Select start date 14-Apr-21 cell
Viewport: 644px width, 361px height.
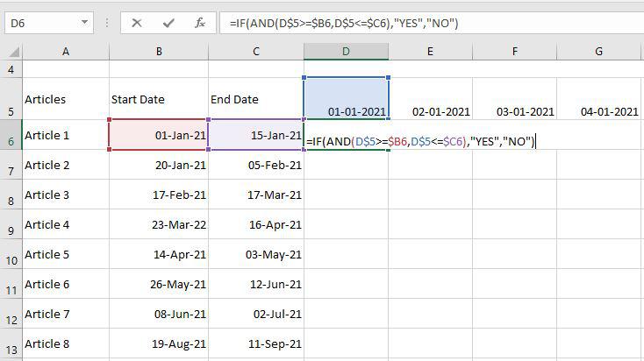point(159,254)
